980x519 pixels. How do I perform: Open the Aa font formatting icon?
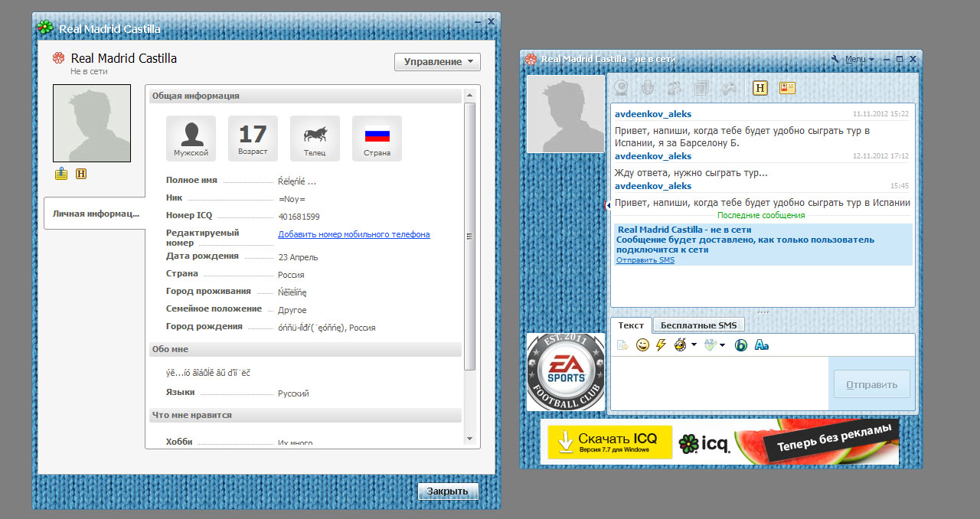click(x=761, y=345)
